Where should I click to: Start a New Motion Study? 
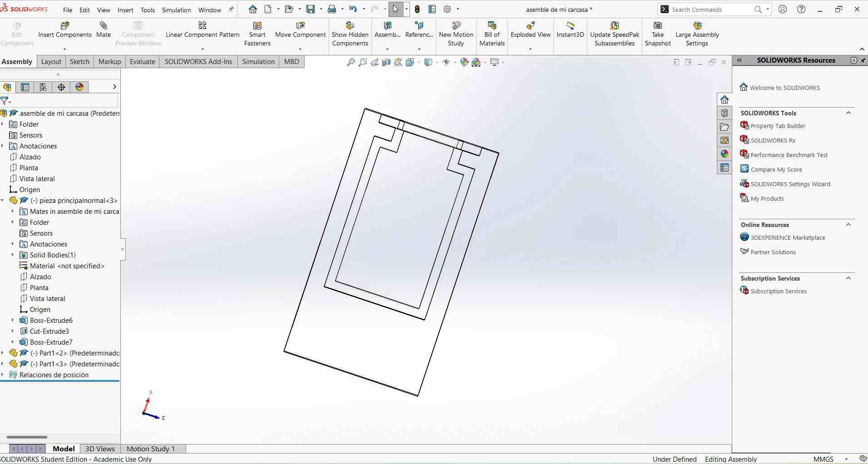click(456, 34)
